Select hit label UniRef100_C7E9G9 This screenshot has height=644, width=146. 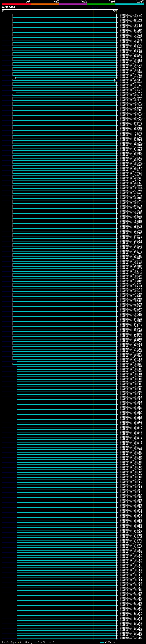click(131, 530)
